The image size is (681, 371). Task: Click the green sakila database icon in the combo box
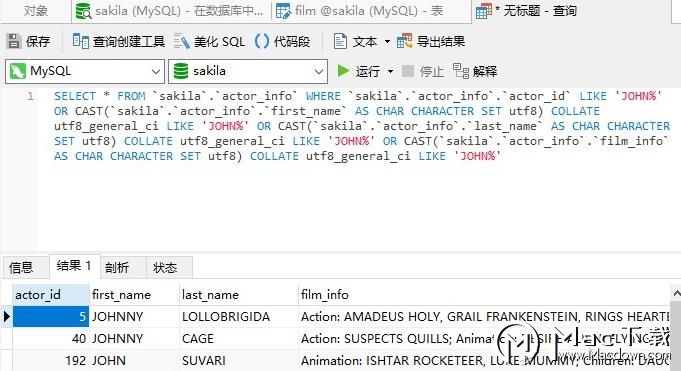[x=181, y=71]
